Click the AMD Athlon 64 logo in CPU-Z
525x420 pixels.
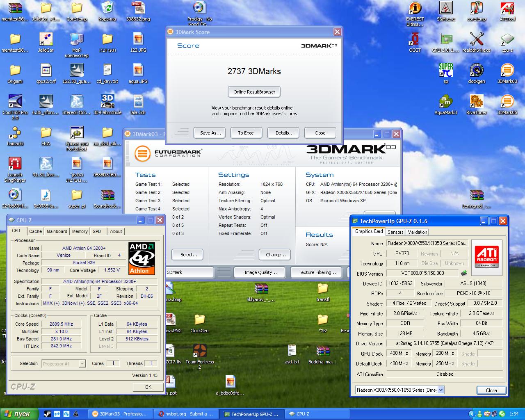tap(142, 258)
